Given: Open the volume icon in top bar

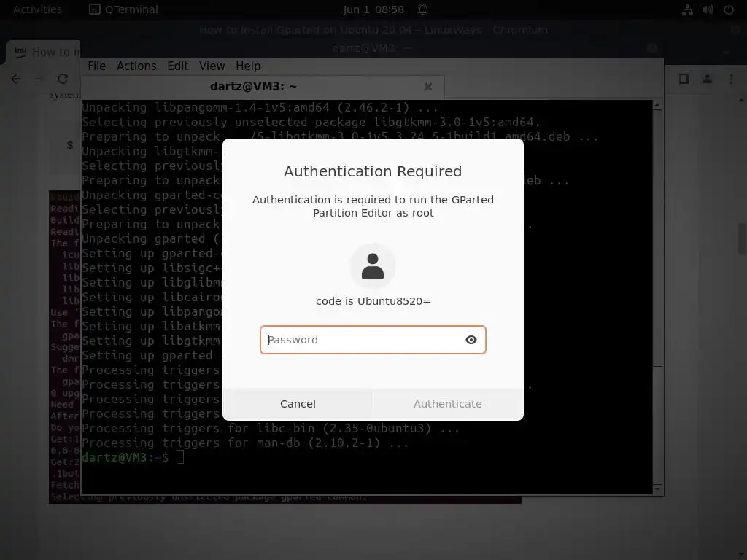Looking at the screenshot, I should pos(708,9).
